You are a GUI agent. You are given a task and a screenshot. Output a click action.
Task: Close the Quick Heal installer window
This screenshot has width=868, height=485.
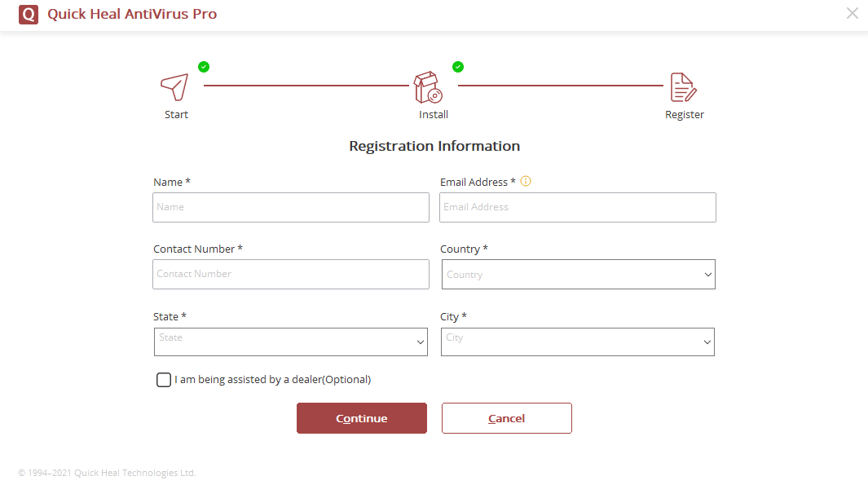click(x=853, y=13)
